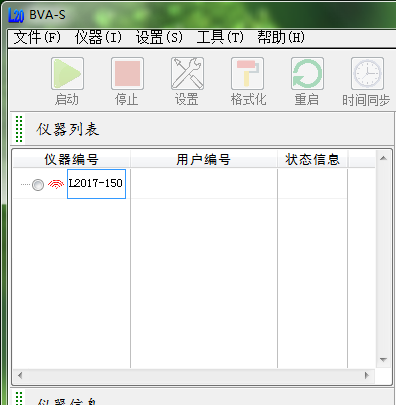The width and height of the screenshot is (396, 405).
Task: Open the 设置 wrench and screwdriver tool
Action: click(x=187, y=73)
